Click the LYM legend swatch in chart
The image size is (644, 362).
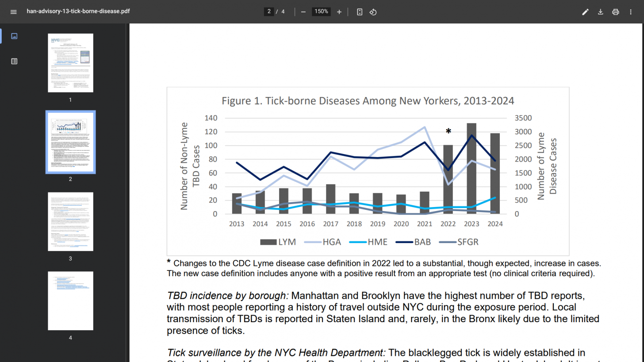click(268, 242)
